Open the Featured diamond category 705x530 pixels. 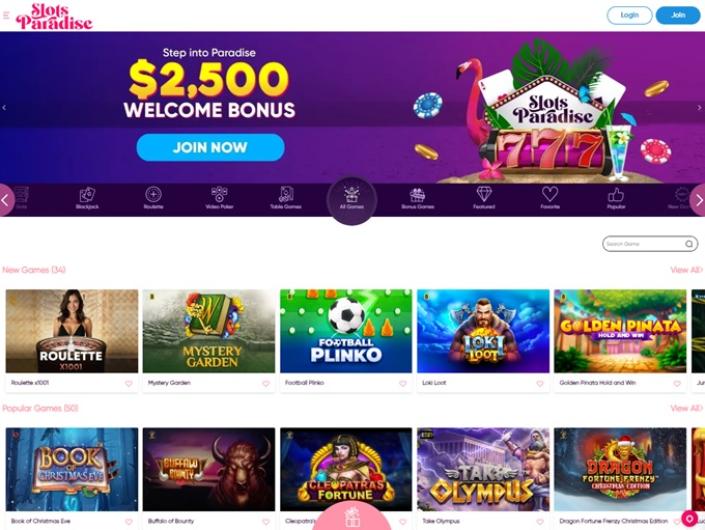pyautogui.click(x=484, y=198)
